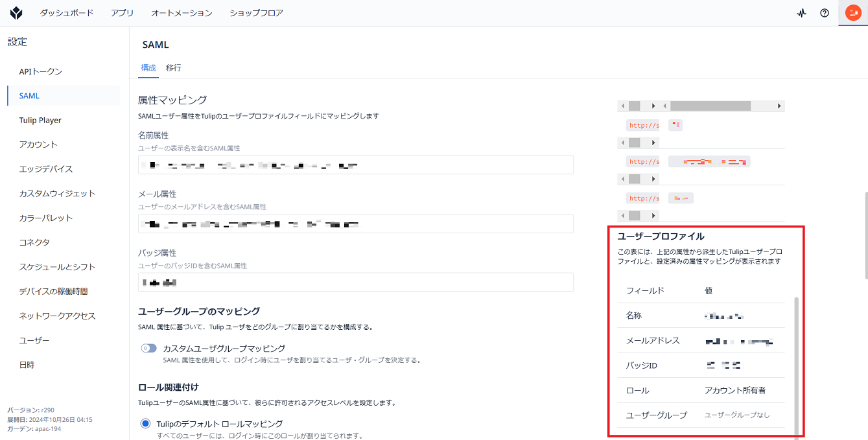Open the アプリ menu
Viewport: 868px width, 440px height.
click(123, 13)
